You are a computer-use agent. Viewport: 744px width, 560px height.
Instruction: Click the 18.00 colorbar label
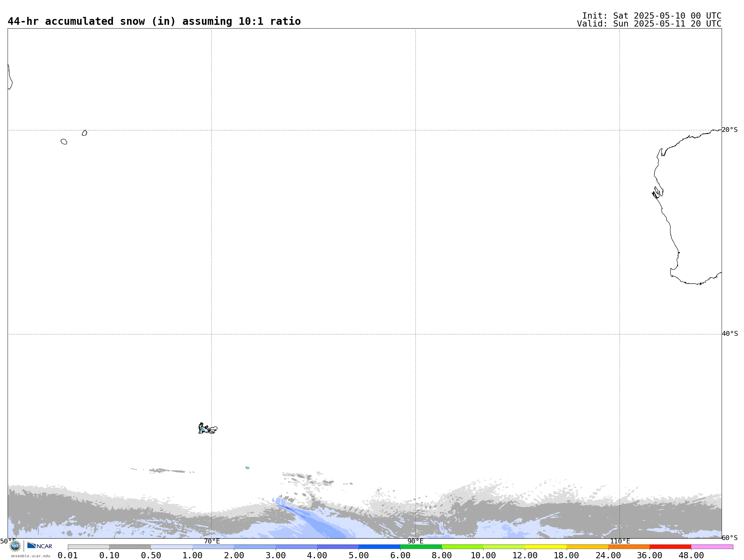point(567,556)
